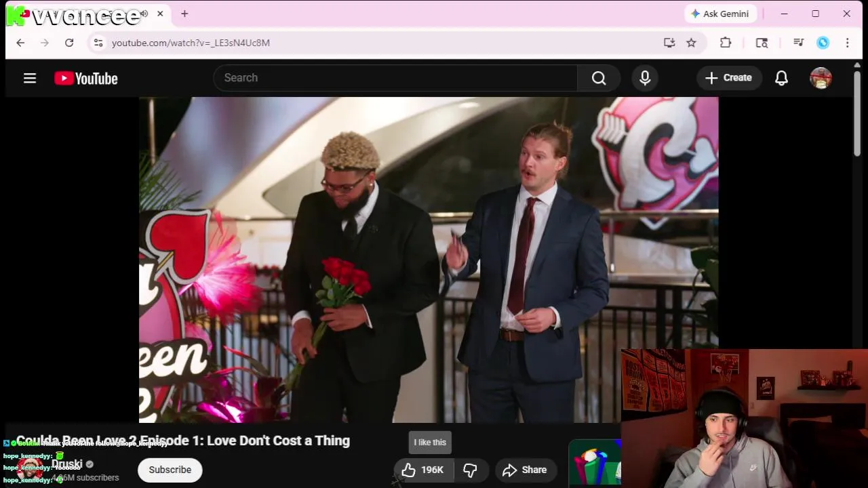The height and width of the screenshot is (488, 868).
Task: Select the youtube.com URL in address bar
Action: coord(191,43)
